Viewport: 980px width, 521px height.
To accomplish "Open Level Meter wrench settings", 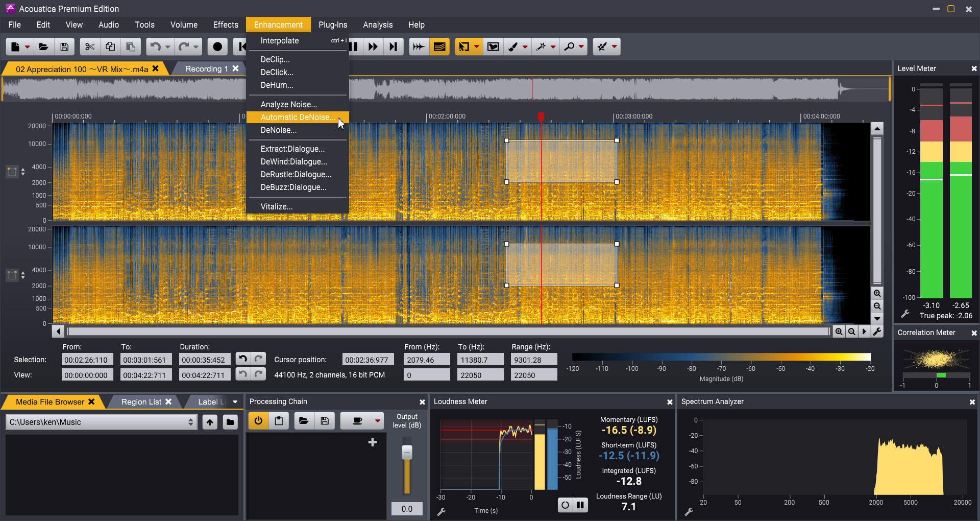I will coord(905,314).
